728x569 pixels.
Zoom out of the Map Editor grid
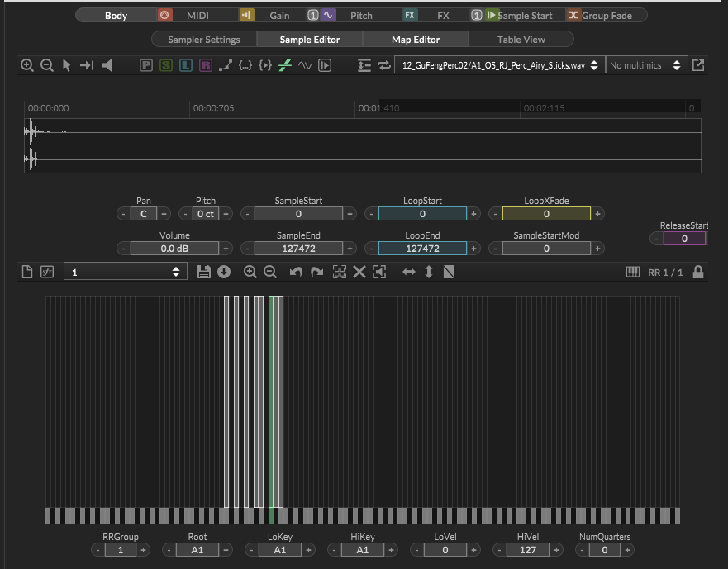(x=270, y=272)
